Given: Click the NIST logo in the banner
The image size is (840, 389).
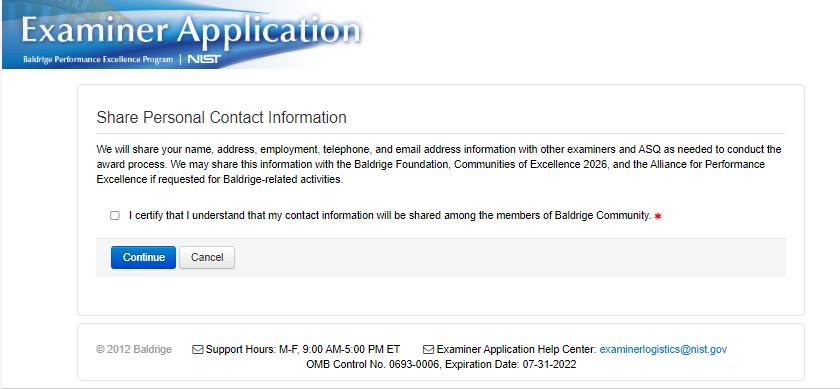Looking at the screenshot, I should 204,59.
